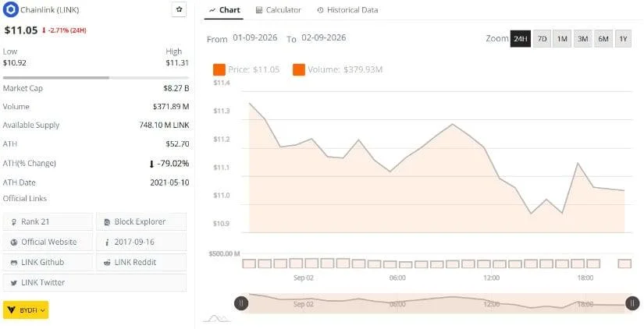Click the supply value 748.10 M LINK
The image size is (644, 329).
(164, 125)
